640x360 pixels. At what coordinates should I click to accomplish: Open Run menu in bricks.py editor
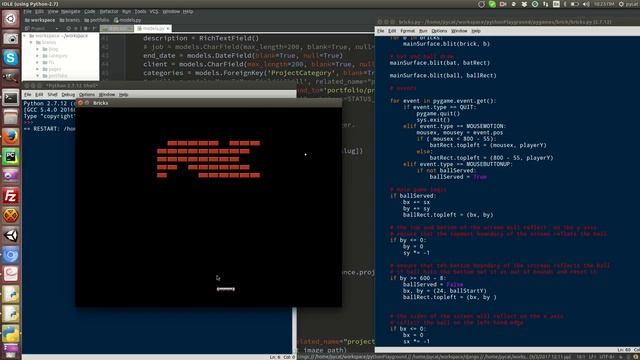[x=423, y=31]
